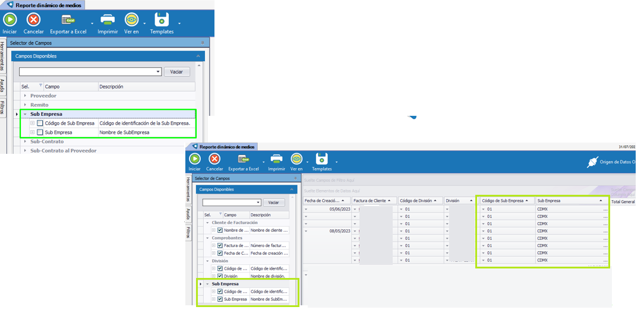Uncheck Código de... checkbox under División group
Image resolution: width=644 pixels, height=313 pixels.
coord(220,268)
